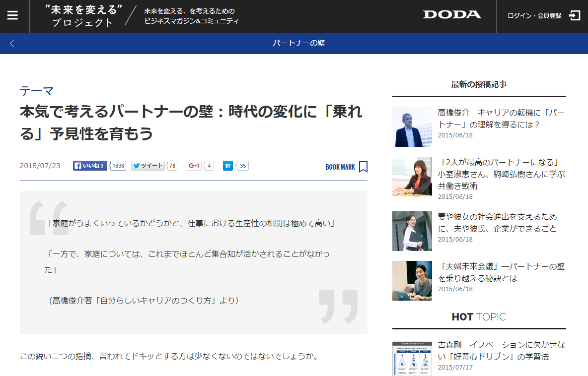
Task: Open 妻や彼女の社会進出 article link
Action: (497, 223)
